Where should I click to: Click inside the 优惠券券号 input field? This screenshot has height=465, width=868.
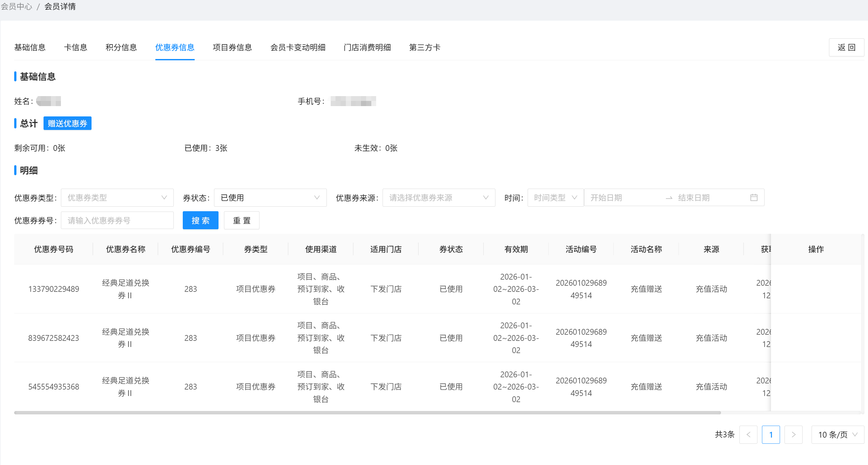point(117,220)
